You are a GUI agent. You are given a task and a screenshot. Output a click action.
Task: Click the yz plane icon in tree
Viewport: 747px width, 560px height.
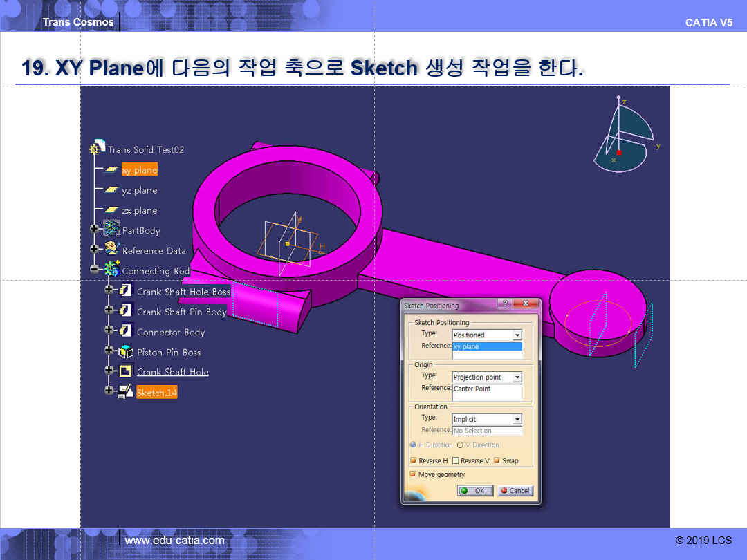tap(111, 190)
